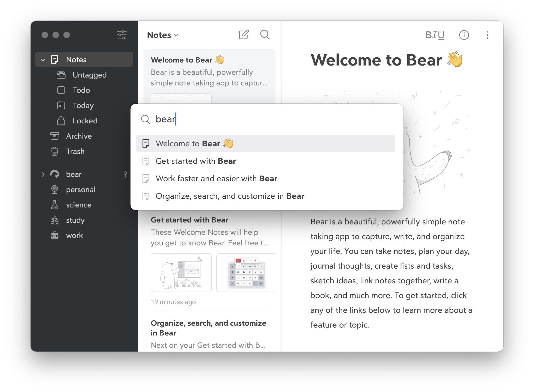Select the science tag in the sidebar
Viewport: 534px width, 392px height.
point(78,205)
